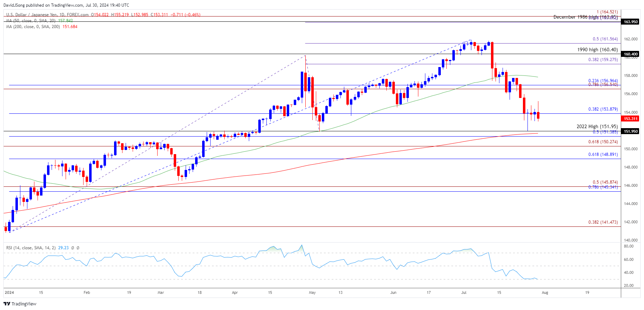This screenshot has width=644, height=310.
Task: Click the 0.5 (145.874) Fibonacci label
Action: 605,182
